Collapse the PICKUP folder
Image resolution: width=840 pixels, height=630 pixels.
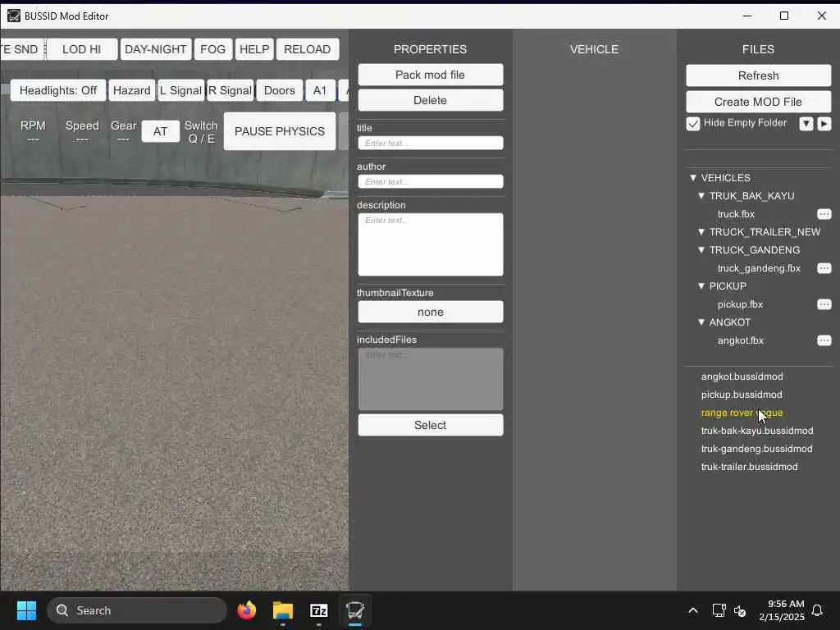(701, 286)
